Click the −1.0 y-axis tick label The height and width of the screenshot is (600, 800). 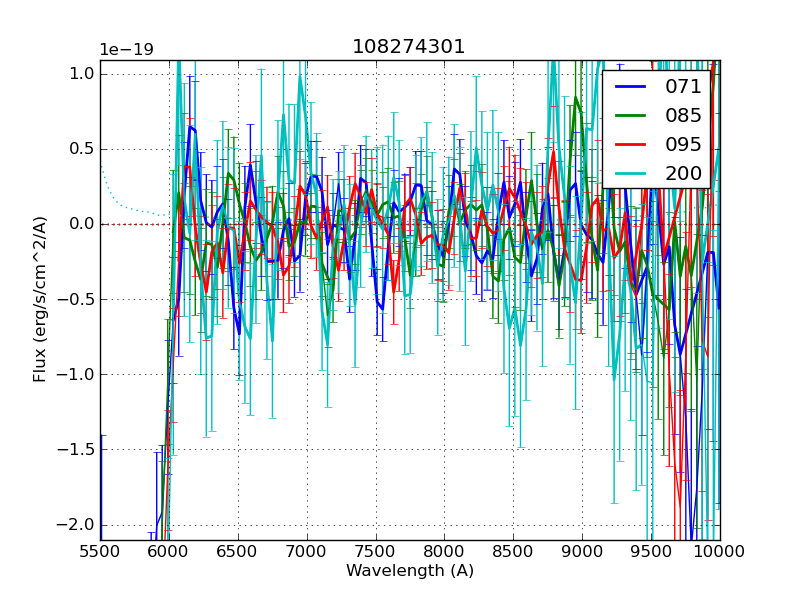click(x=78, y=375)
